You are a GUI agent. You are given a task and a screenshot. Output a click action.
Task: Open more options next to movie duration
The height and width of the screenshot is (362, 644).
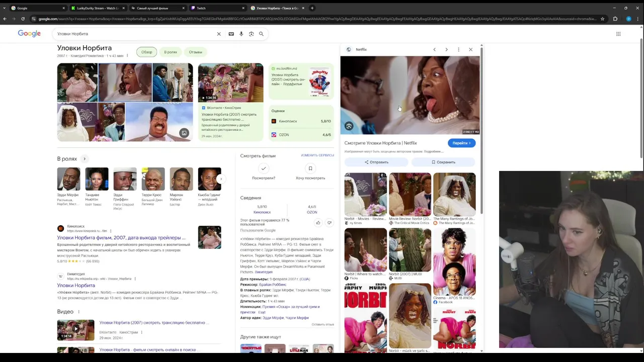(x=127, y=56)
